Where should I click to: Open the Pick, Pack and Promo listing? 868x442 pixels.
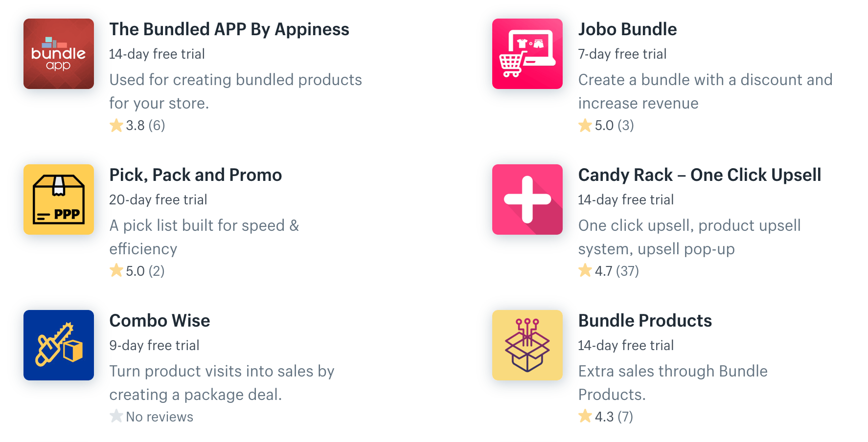tap(195, 175)
